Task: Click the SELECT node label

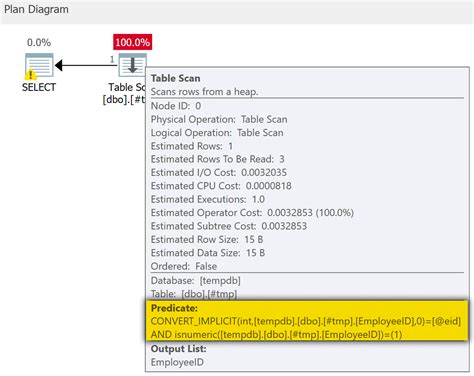Action: tap(39, 87)
